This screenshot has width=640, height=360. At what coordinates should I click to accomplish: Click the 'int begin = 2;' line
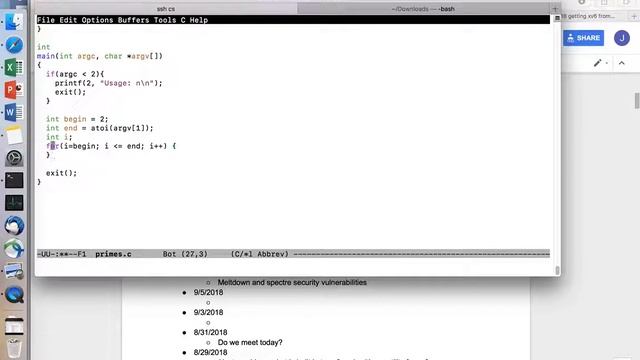pos(77,119)
